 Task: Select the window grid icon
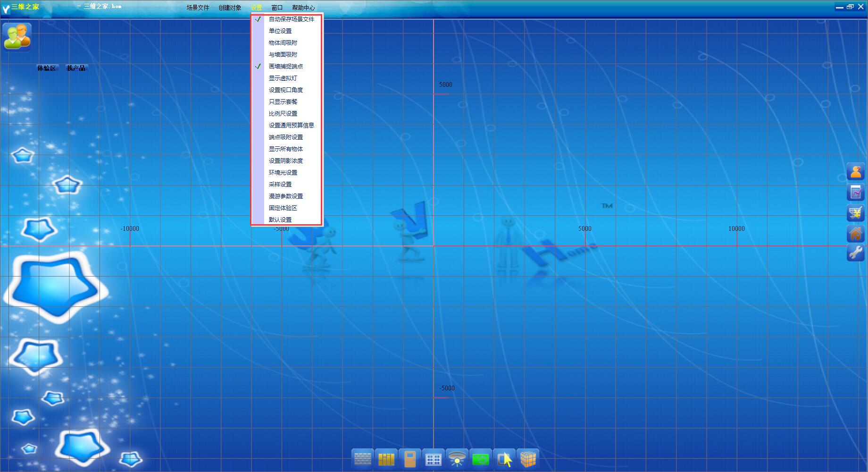[x=433, y=459]
